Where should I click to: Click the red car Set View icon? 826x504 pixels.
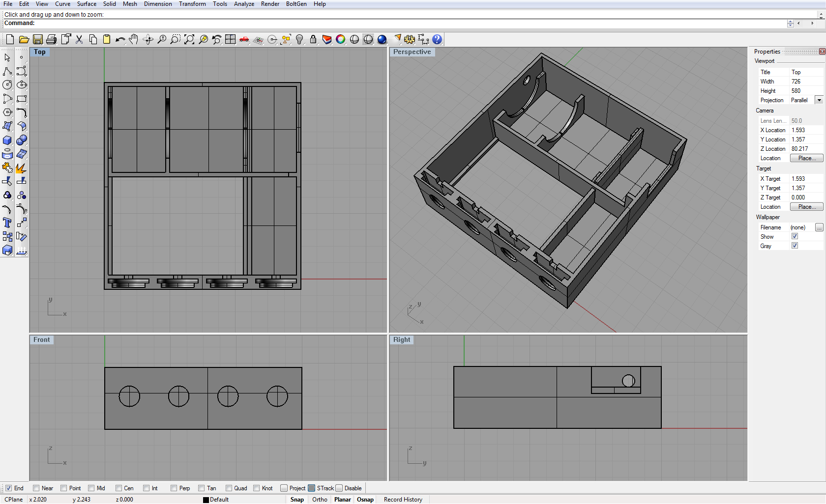click(x=244, y=40)
